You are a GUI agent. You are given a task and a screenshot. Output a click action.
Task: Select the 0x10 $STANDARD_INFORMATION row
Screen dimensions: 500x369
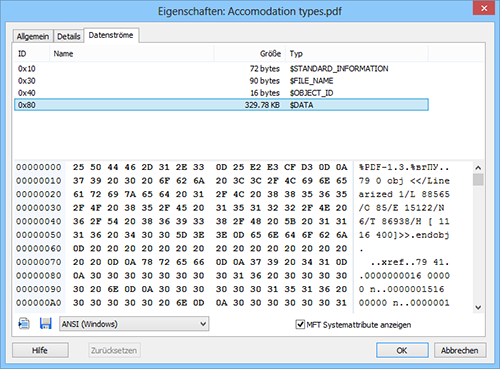pyautogui.click(x=221, y=69)
